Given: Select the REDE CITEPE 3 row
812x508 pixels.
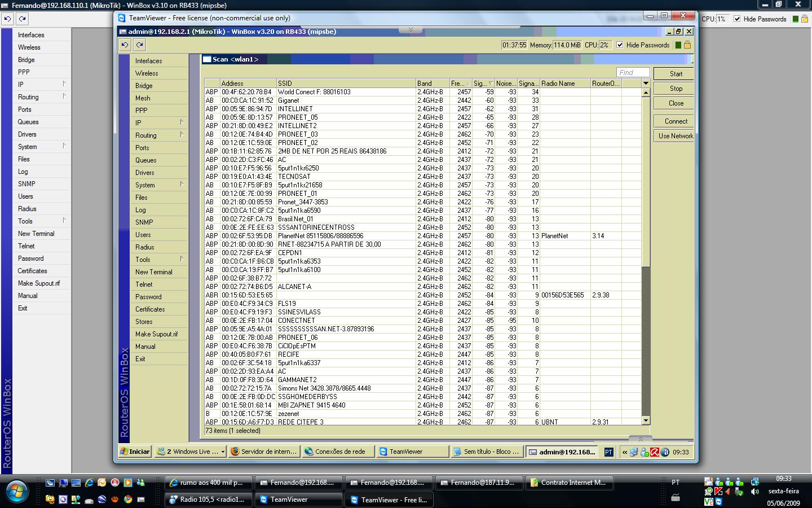Looking at the screenshot, I should click(423, 422).
